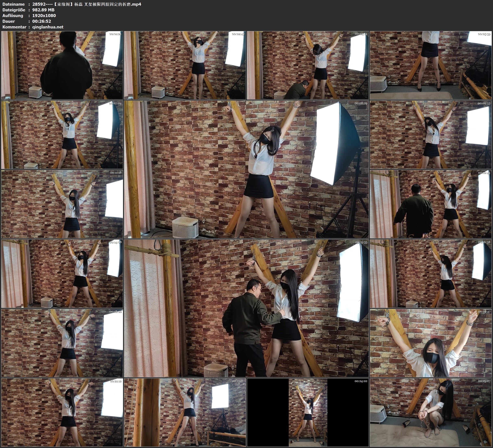Click the frame at 00:14:08
This screenshot has width=493, height=448.
[62, 274]
